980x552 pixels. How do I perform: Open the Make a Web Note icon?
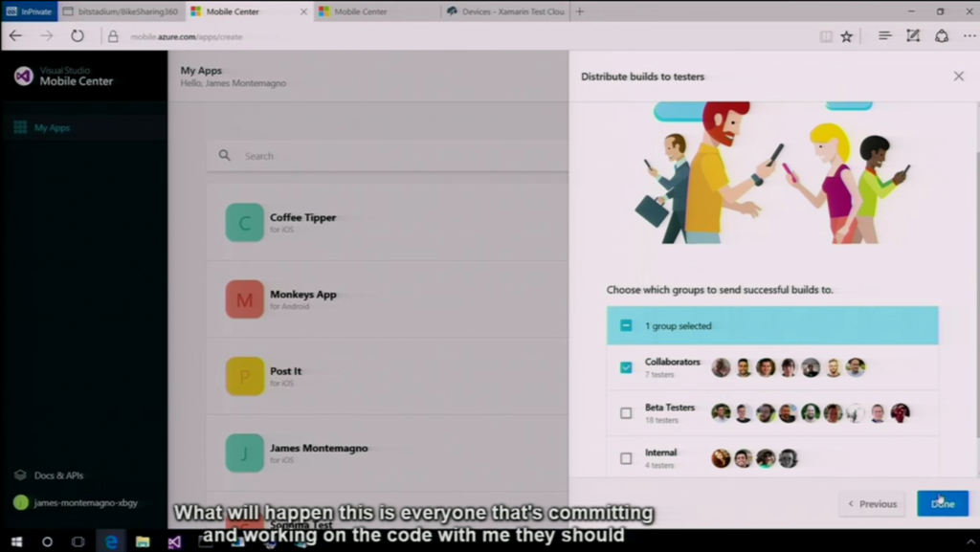(x=913, y=36)
